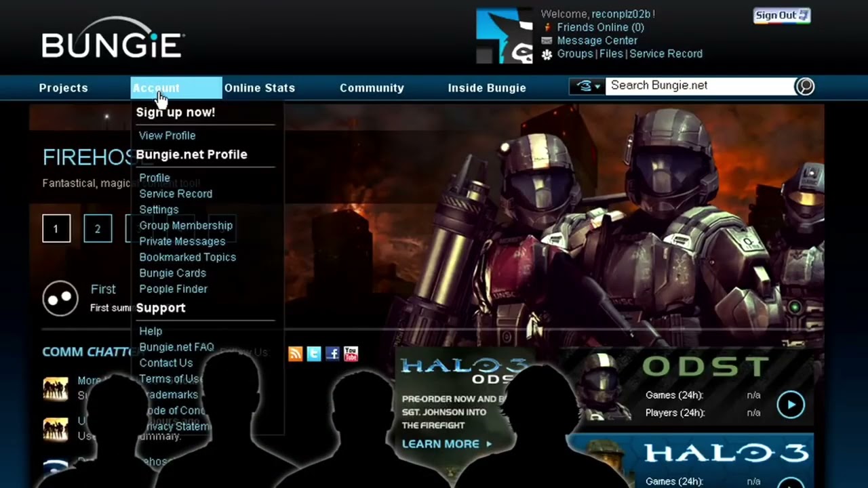Select Bookmarked Topics menu entry
Viewport: 868px width, 488px height.
(187, 258)
